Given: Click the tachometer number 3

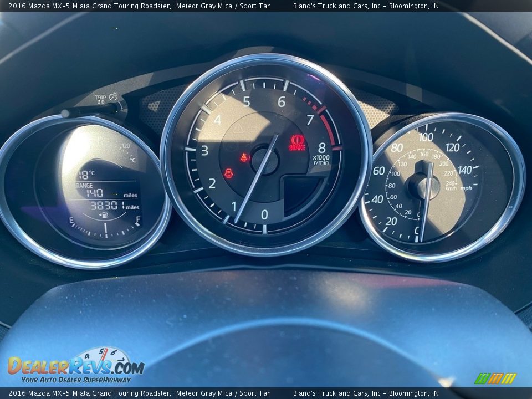Looking at the screenshot, I should (x=204, y=150).
